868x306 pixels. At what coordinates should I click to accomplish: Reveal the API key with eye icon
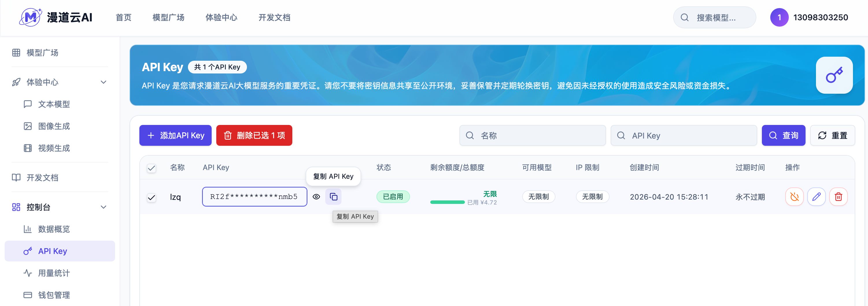(x=316, y=197)
